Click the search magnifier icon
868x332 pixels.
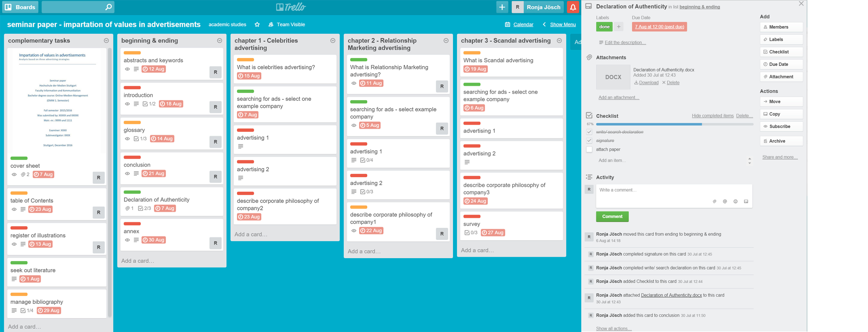109,7
